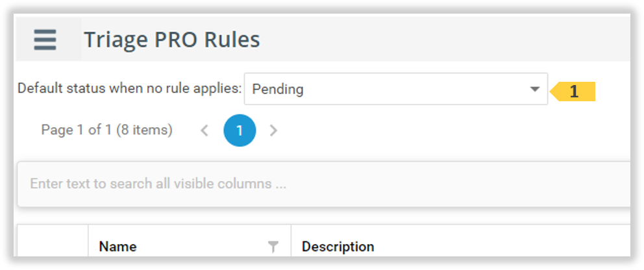Click the 'Default status when no rule applies' label

[x=129, y=88]
